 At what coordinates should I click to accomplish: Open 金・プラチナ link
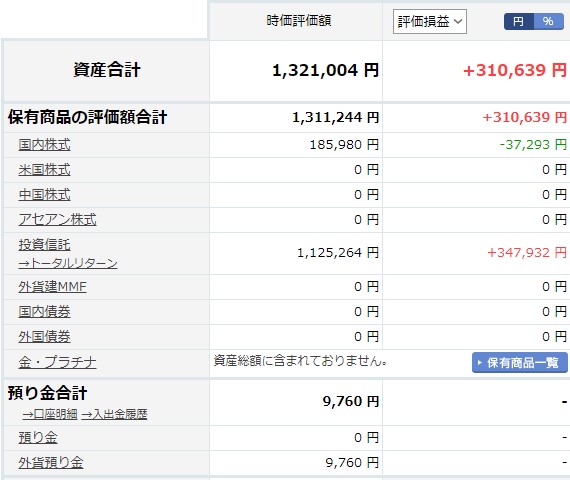(57, 362)
